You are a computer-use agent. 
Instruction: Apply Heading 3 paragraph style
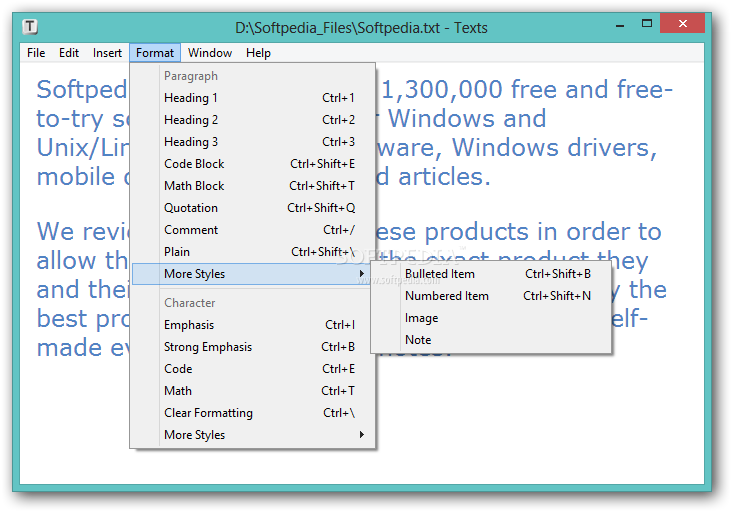(x=253, y=142)
